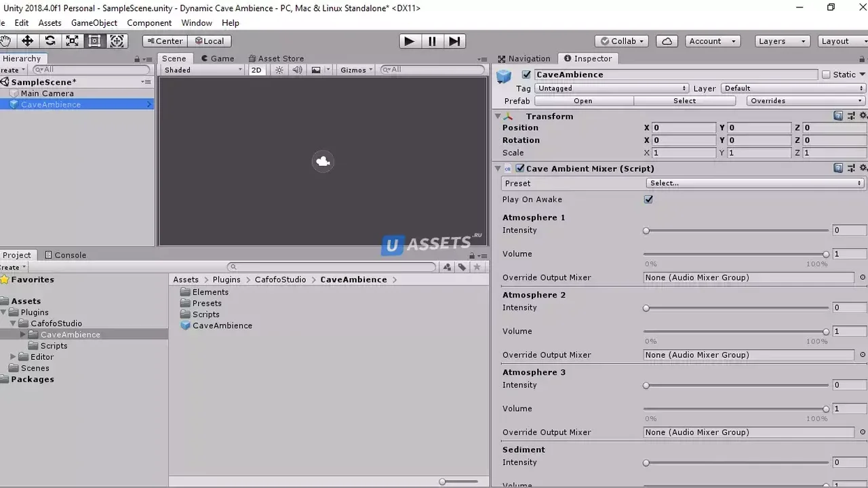Click the Step frame button
This screenshot has width=868, height=488.
(x=454, y=41)
